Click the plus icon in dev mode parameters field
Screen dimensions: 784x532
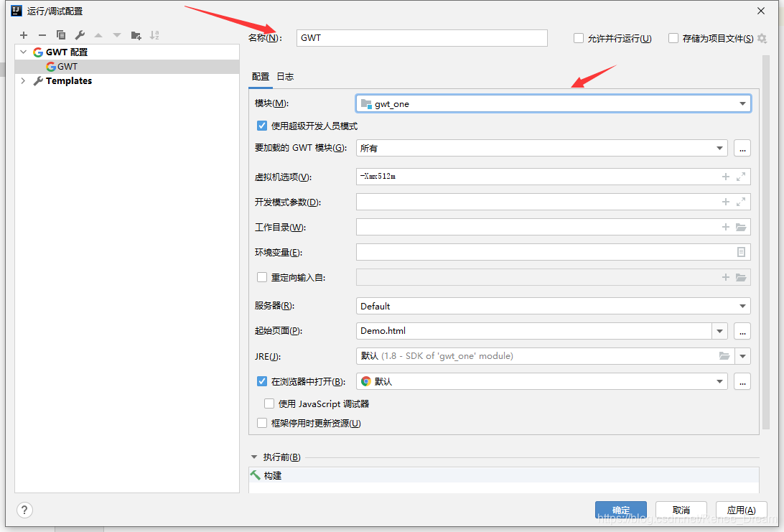pyautogui.click(x=726, y=202)
